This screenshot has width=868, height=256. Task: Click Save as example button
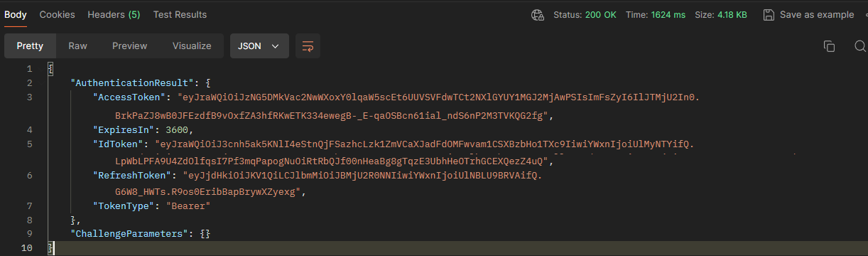(x=808, y=14)
